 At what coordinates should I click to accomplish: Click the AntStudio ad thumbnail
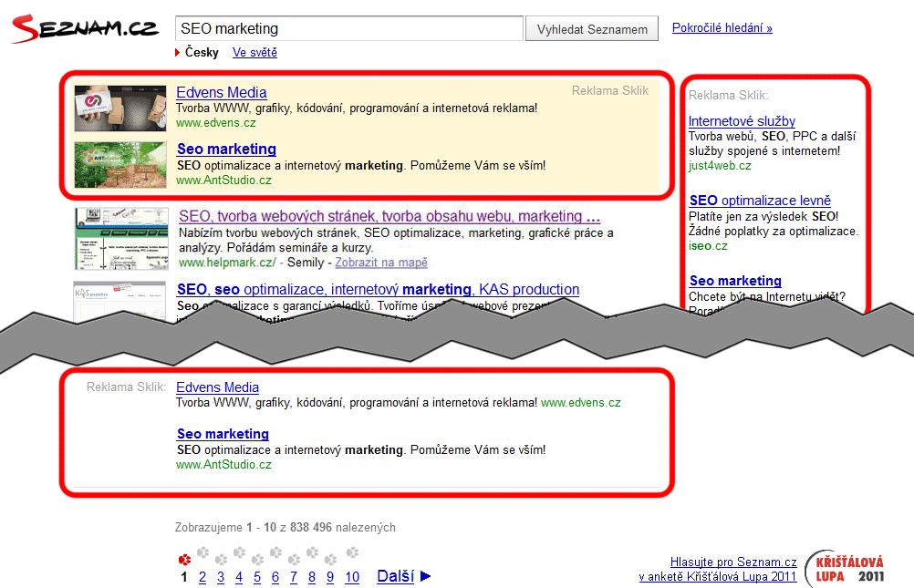pos(120,165)
